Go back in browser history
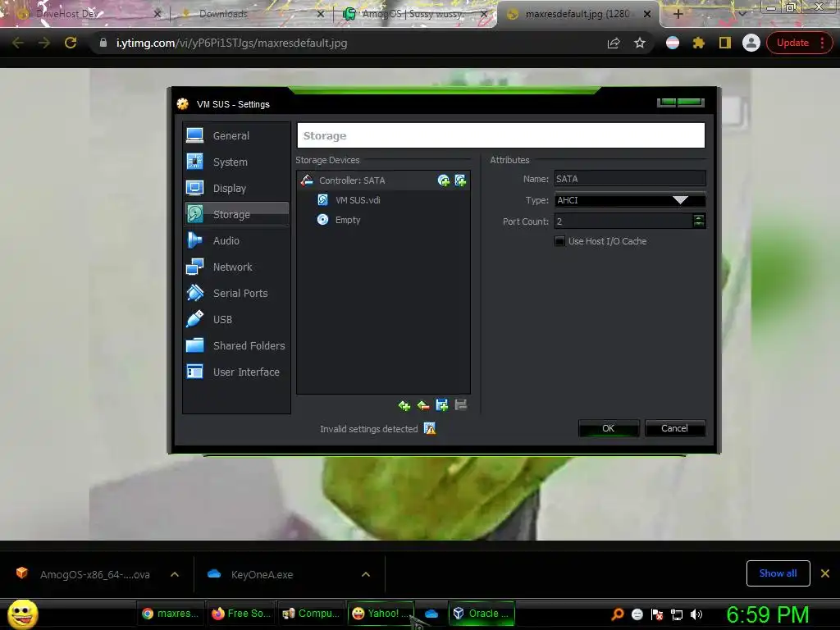The width and height of the screenshot is (840, 630). coord(18,43)
